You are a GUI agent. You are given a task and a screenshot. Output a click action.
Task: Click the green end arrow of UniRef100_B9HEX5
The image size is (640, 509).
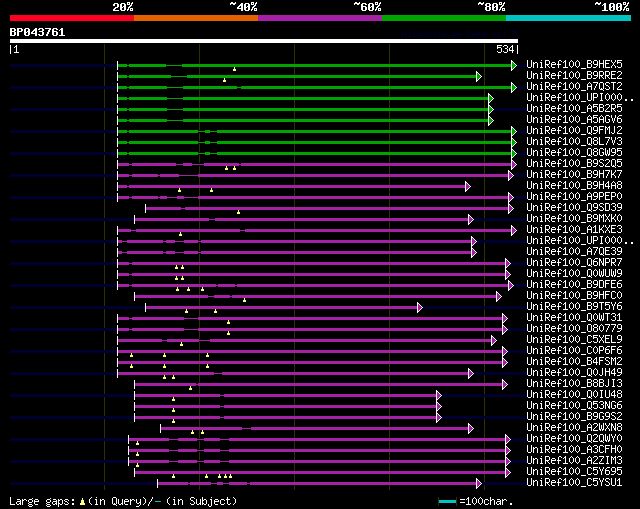pos(514,65)
